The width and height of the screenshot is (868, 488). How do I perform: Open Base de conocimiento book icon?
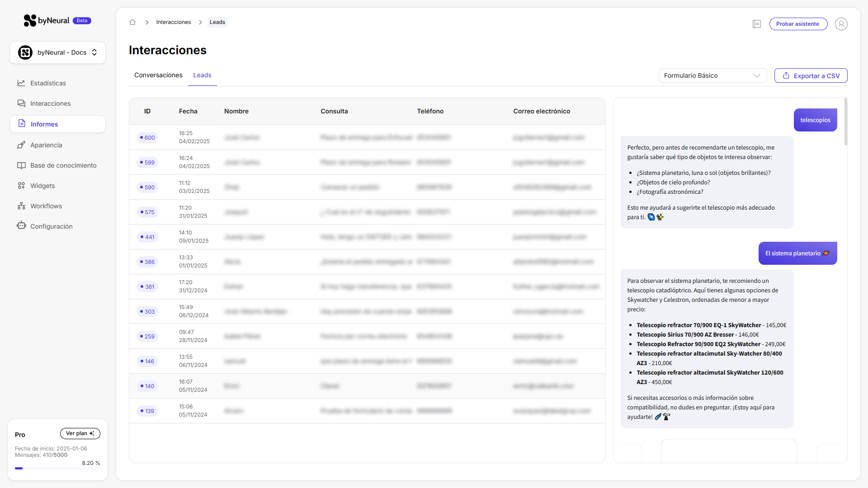click(21, 165)
